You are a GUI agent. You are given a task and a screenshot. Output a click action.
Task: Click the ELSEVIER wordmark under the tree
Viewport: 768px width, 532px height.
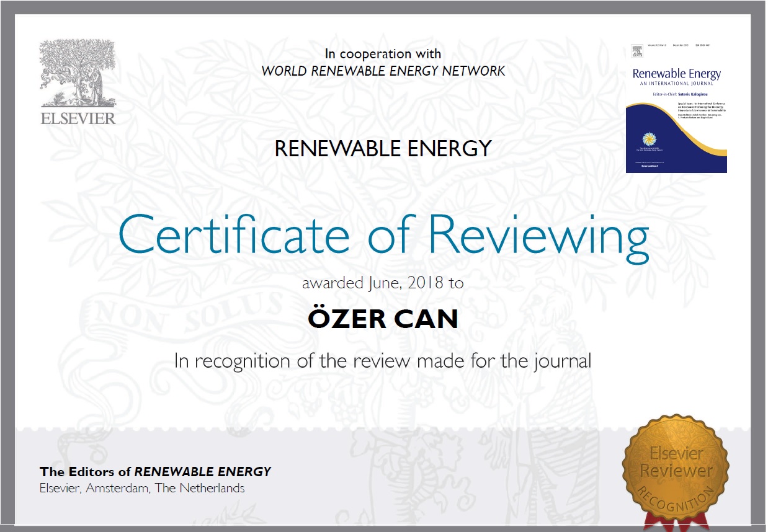tap(78, 118)
